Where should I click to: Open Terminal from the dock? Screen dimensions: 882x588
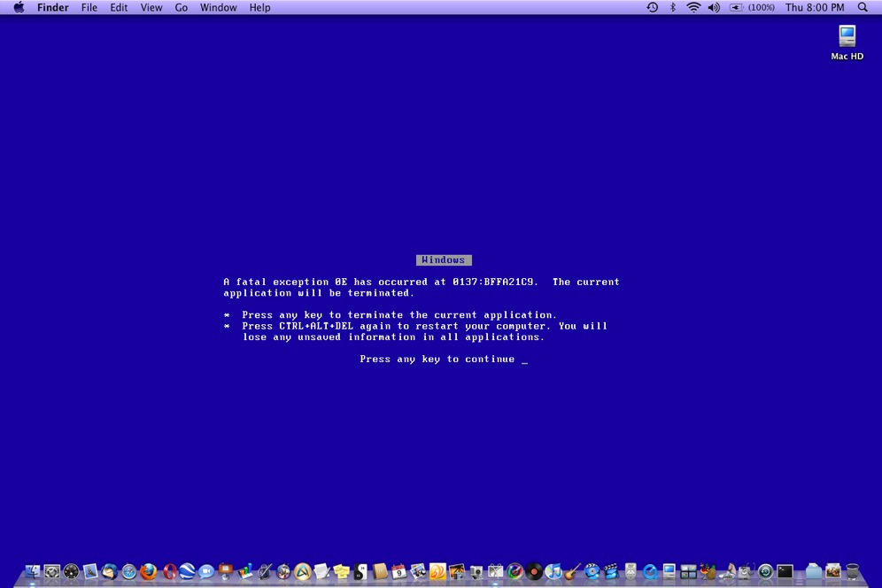(785, 572)
